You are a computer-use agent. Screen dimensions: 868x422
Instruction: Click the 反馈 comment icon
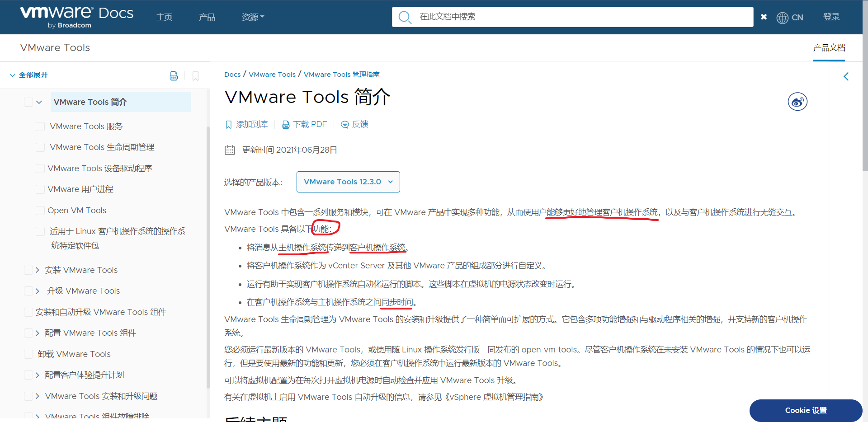(344, 125)
